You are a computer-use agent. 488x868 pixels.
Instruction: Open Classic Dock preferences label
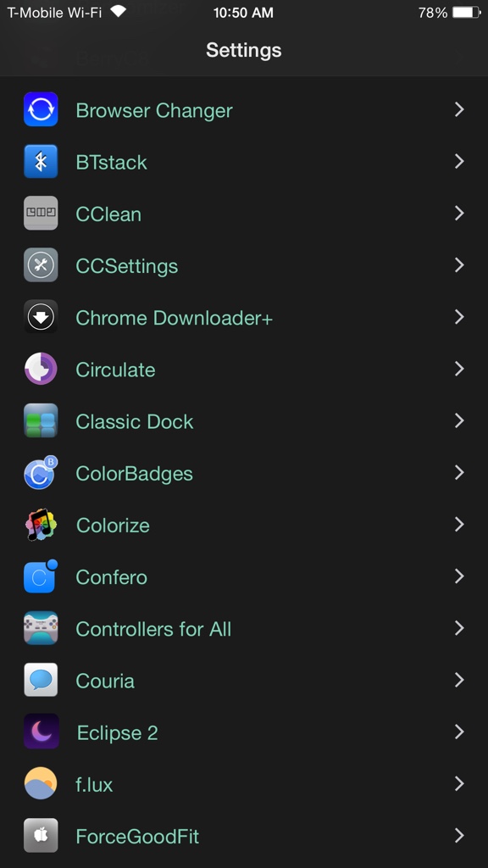pos(135,421)
